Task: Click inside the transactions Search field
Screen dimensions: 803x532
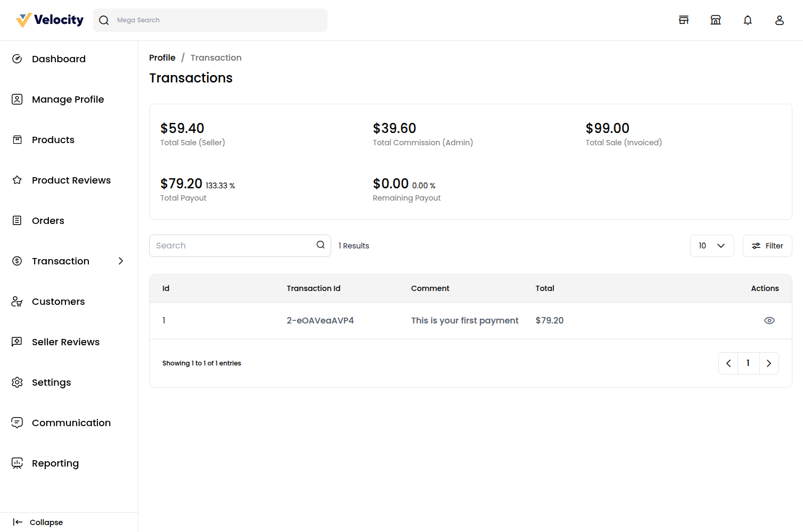Action: 229,245
